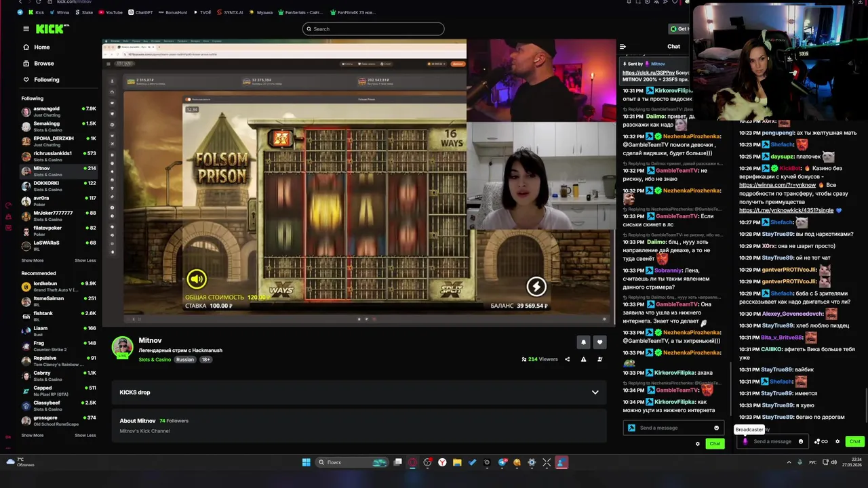Click the lightning turbo button in slot game
868x488 pixels.
536,287
